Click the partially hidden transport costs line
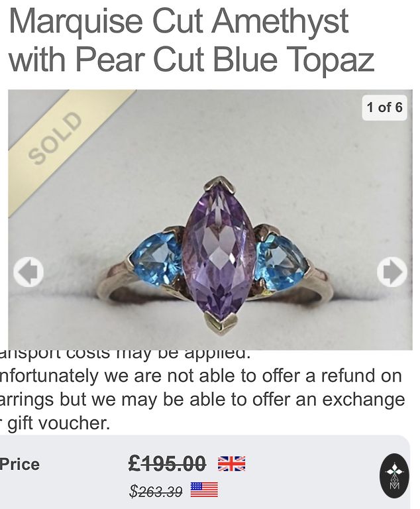The image size is (420, 509). pyautogui.click(x=126, y=355)
